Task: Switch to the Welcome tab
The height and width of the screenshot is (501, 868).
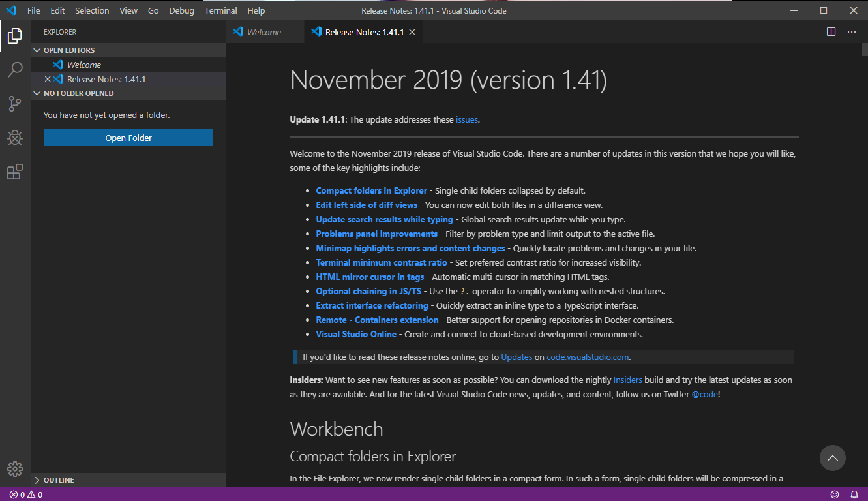Action: 265,32
